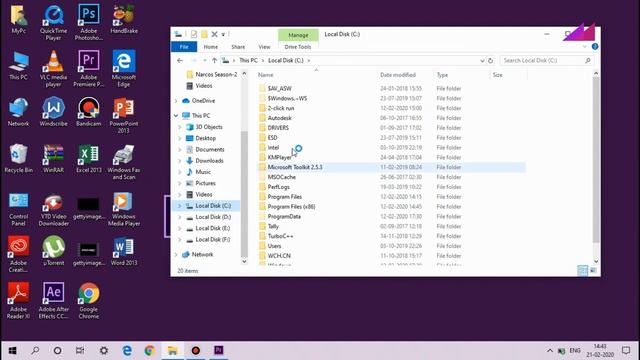The height and width of the screenshot is (360, 640).
Task: Open Settings gear on taskbar
Action: tap(104, 350)
